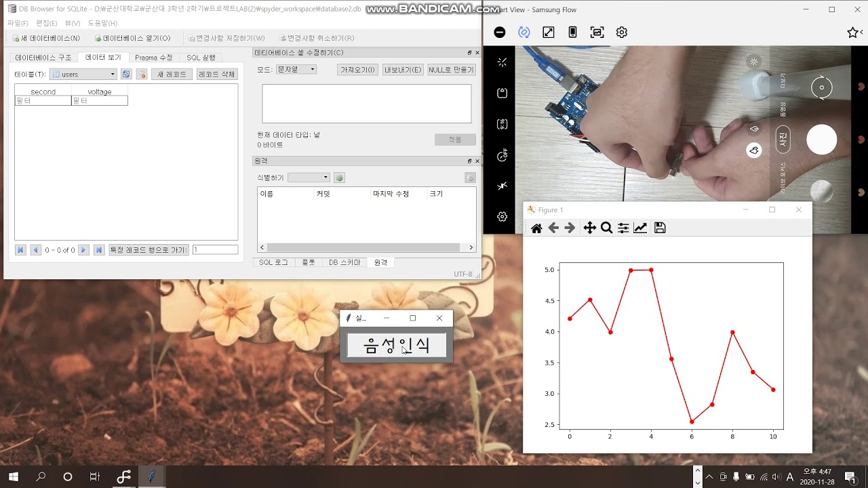Reset the Figure 1 plot with Home icon

(536, 228)
